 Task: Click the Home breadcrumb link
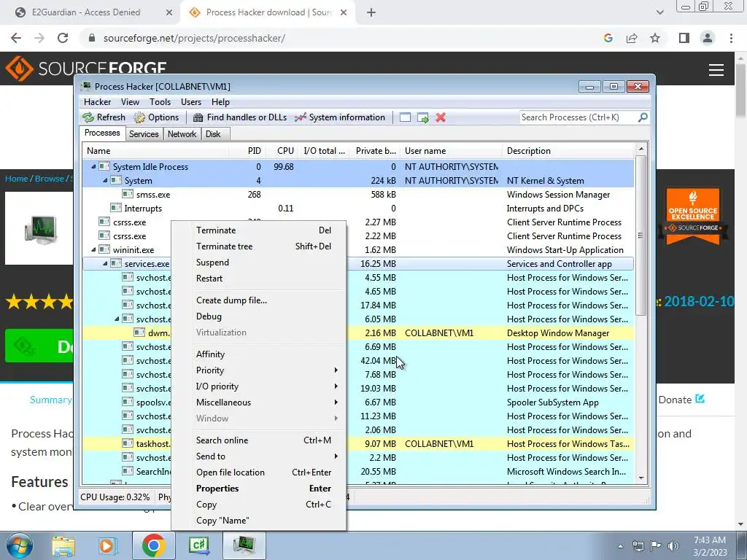16,179
